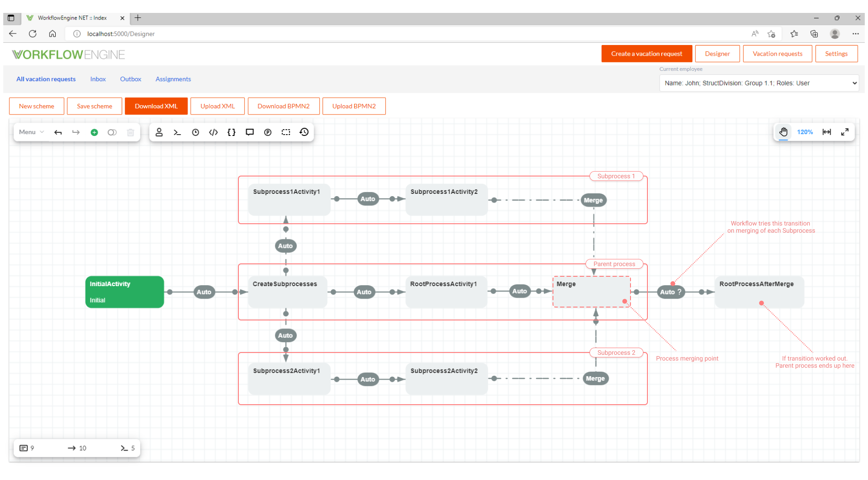
Task: Select the Subprocess1Activity1 node
Action: (x=289, y=200)
